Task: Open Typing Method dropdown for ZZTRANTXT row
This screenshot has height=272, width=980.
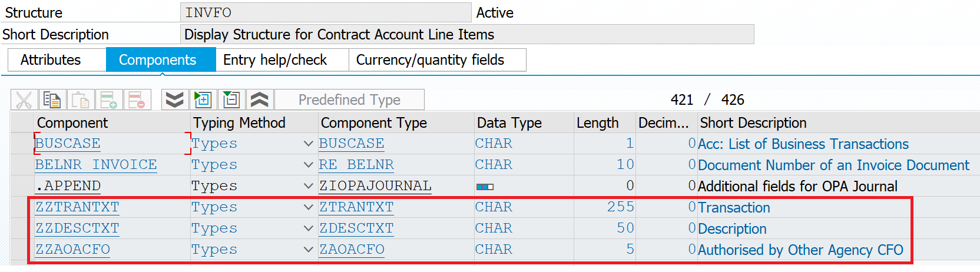Action: tap(308, 207)
